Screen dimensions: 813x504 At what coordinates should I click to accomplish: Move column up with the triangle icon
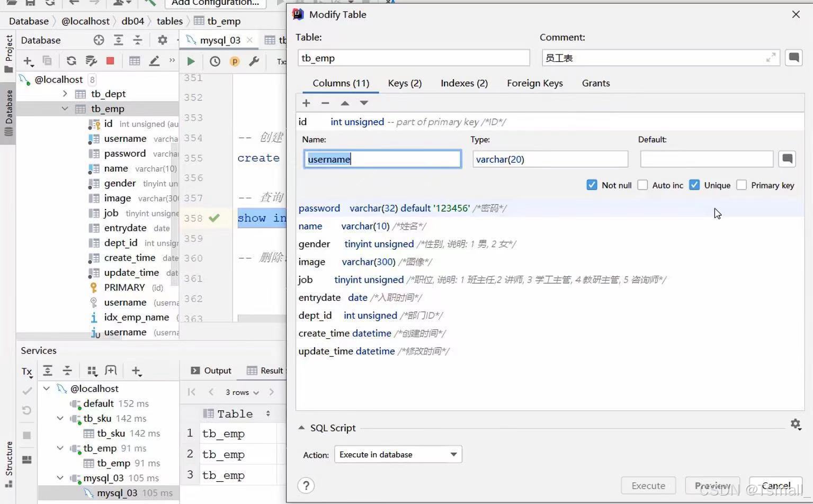345,103
